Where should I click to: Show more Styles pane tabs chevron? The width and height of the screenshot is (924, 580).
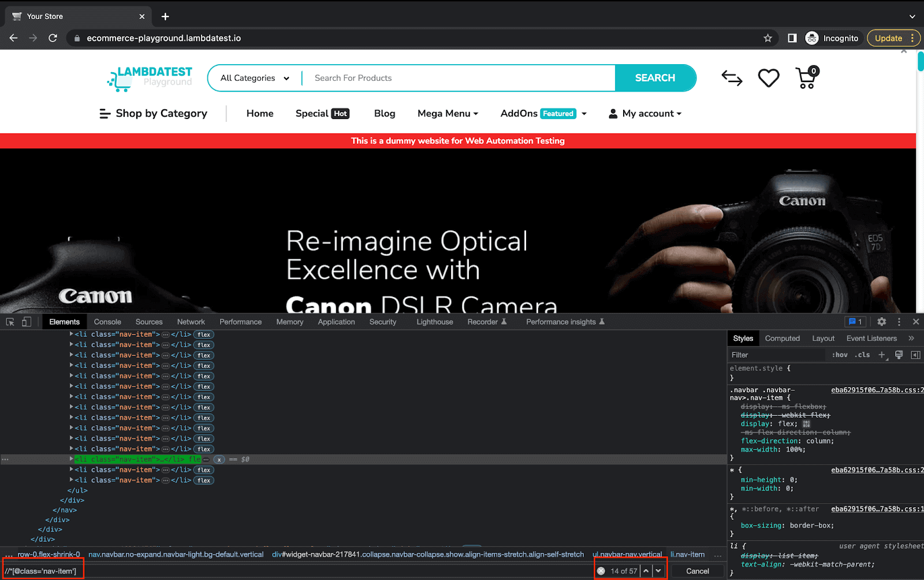point(911,339)
